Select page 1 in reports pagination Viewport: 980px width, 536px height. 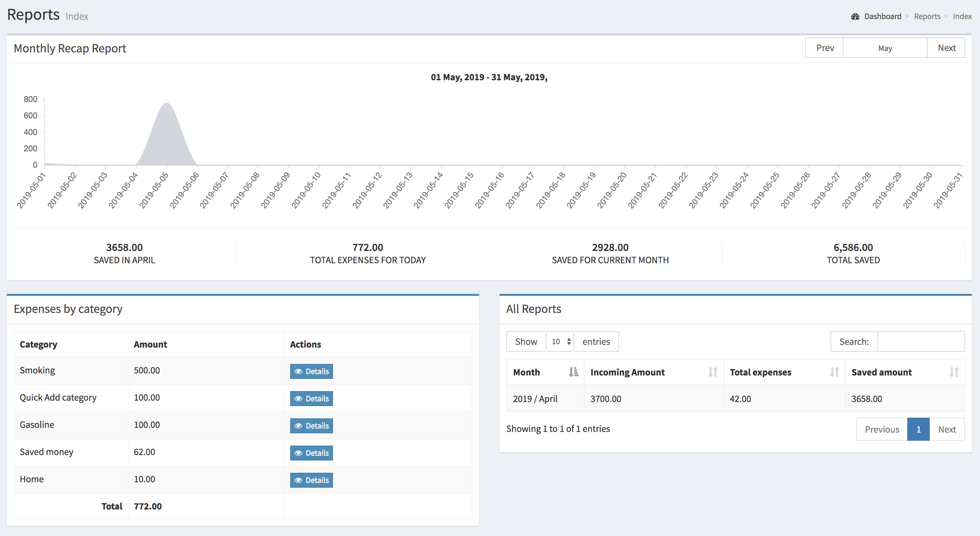click(x=918, y=430)
